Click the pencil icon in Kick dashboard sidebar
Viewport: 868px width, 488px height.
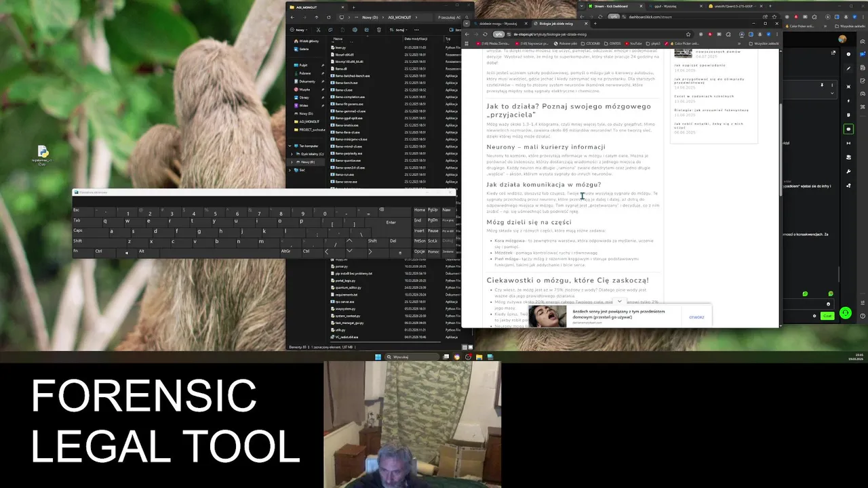848,68
